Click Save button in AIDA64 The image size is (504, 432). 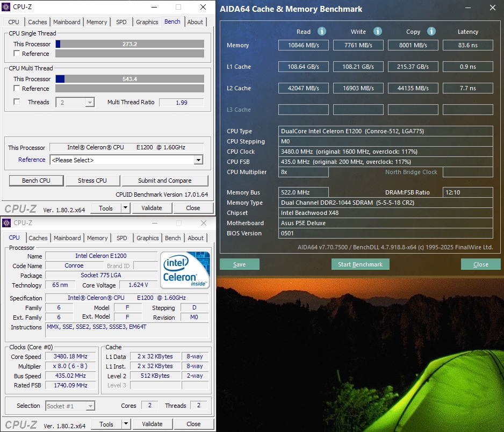click(240, 264)
